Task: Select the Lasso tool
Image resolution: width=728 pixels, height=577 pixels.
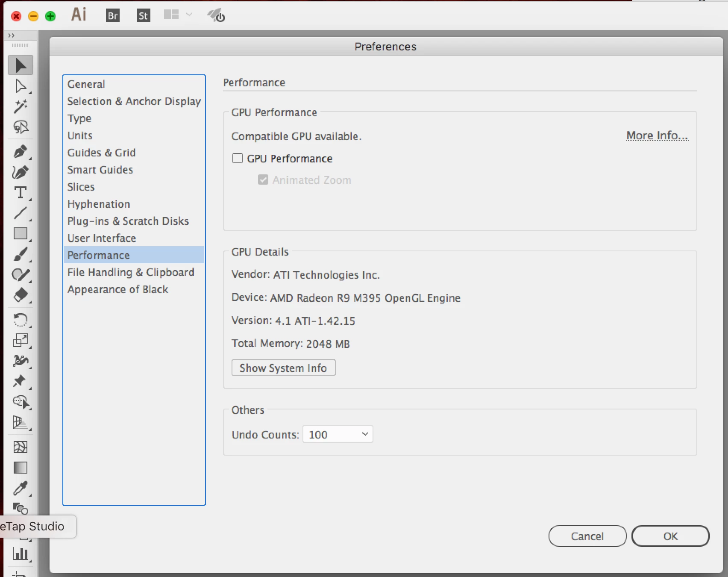Action: click(x=21, y=127)
